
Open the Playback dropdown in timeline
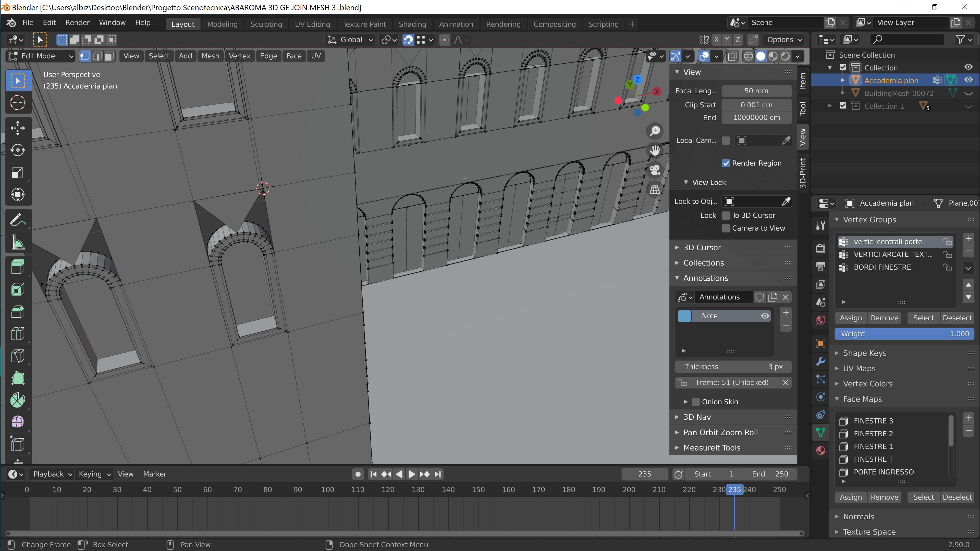click(x=52, y=474)
